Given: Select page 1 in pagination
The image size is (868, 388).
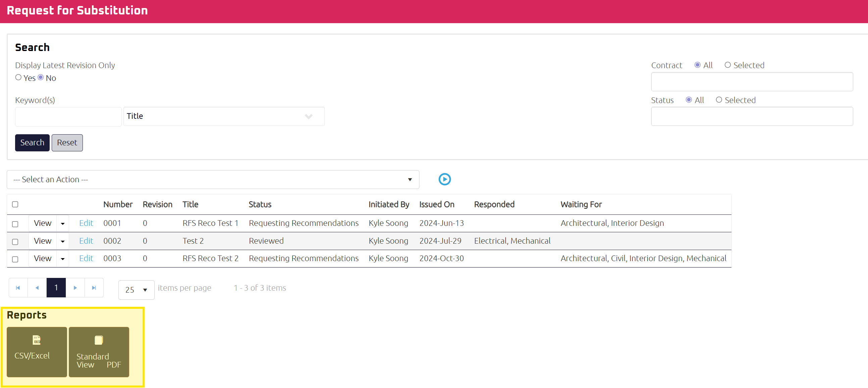Looking at the screenshot, I should 56,288.
